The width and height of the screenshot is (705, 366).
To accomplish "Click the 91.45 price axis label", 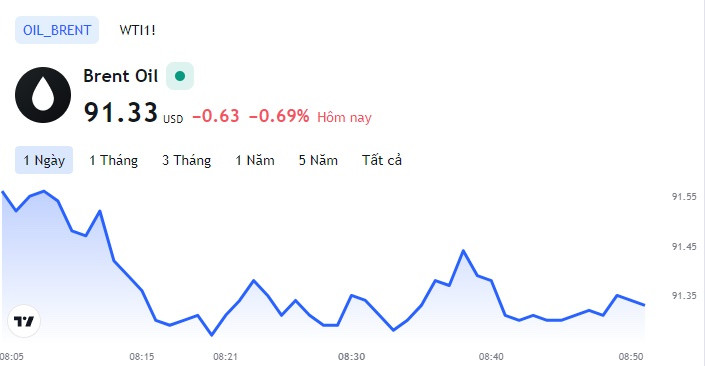I will pos(684,246).
